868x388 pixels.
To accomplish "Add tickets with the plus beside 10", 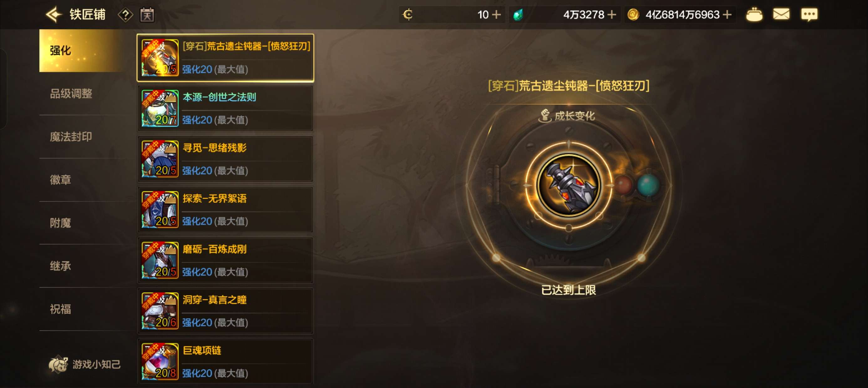I will [x=496, y=15].
